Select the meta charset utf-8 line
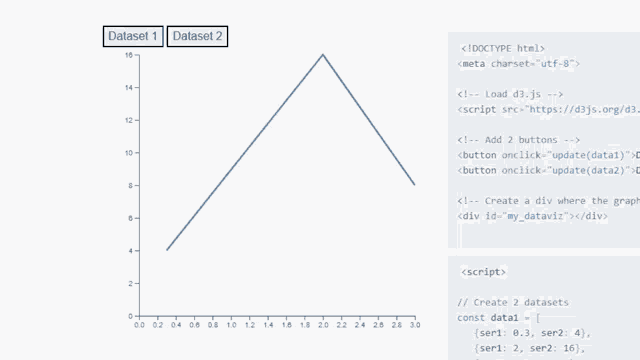The height and width of the screenshot is (360, 640). click(518, 64)
